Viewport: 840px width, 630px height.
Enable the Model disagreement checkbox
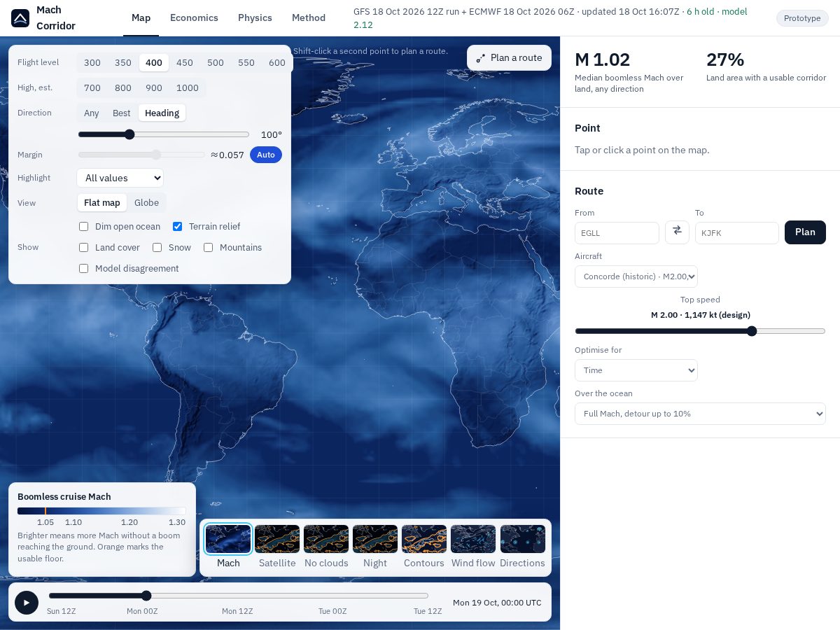point(84,269)
